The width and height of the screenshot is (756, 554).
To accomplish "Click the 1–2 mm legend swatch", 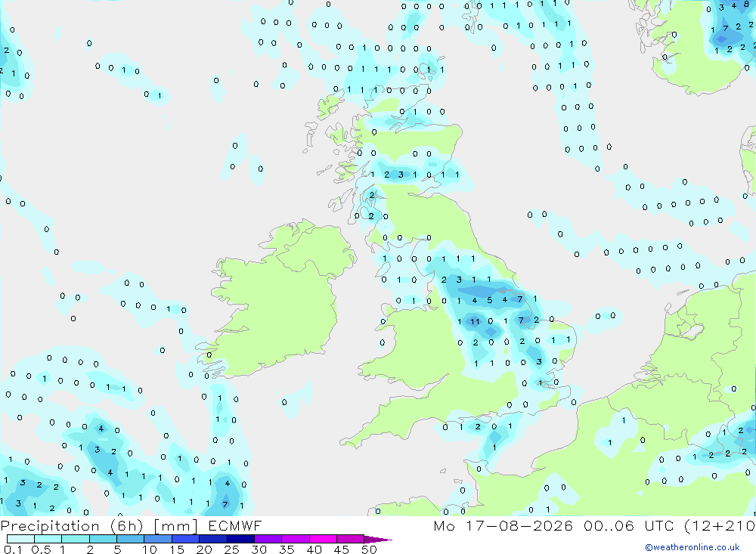I will [75, 539].
